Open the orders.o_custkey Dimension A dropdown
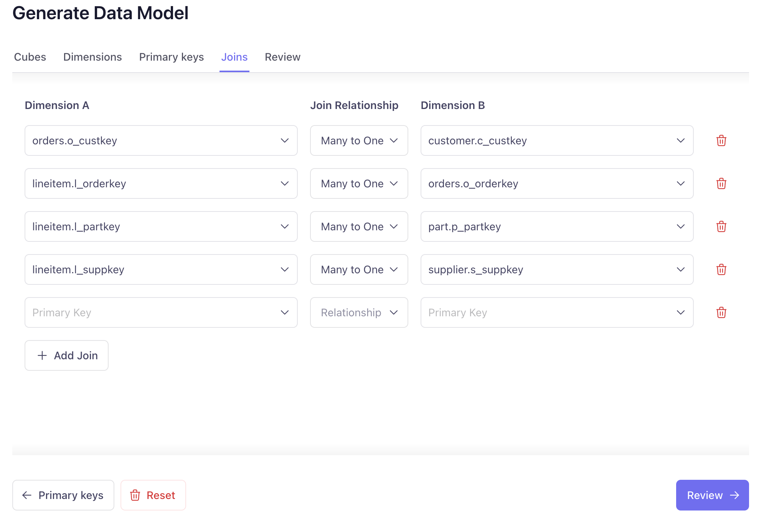769x532 pixels. (161, 140)
